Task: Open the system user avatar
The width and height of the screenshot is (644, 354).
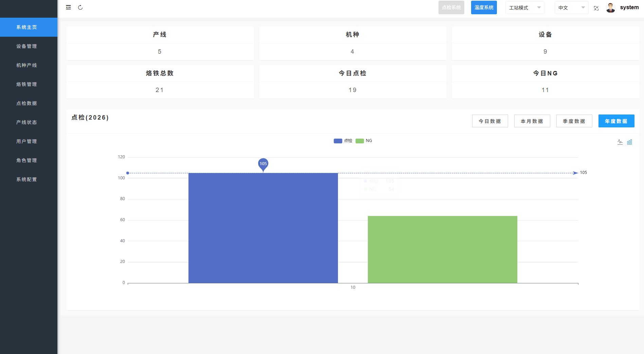Action: pos(611,7)
